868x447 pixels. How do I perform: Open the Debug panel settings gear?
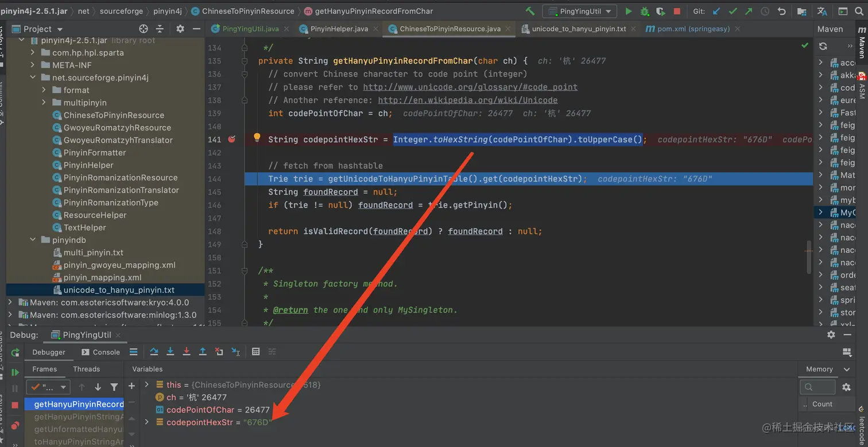click(831, 334)
